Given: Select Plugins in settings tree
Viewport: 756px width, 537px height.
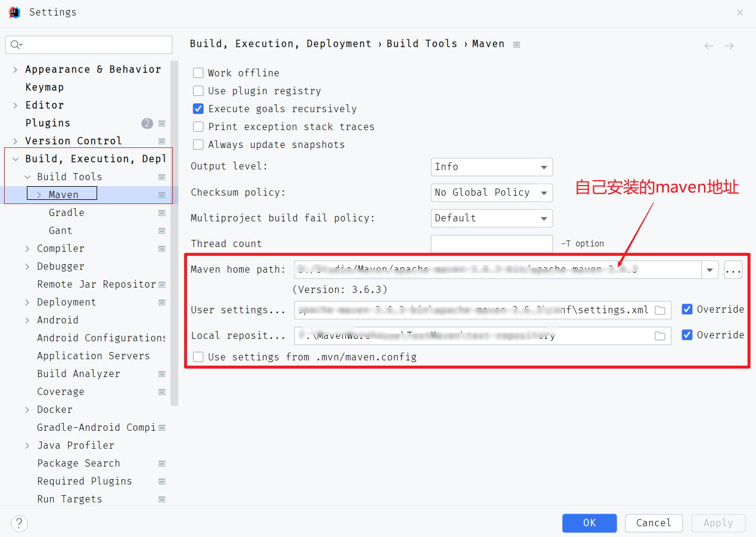Looking at the screenshot, I should tap(48, 123).
